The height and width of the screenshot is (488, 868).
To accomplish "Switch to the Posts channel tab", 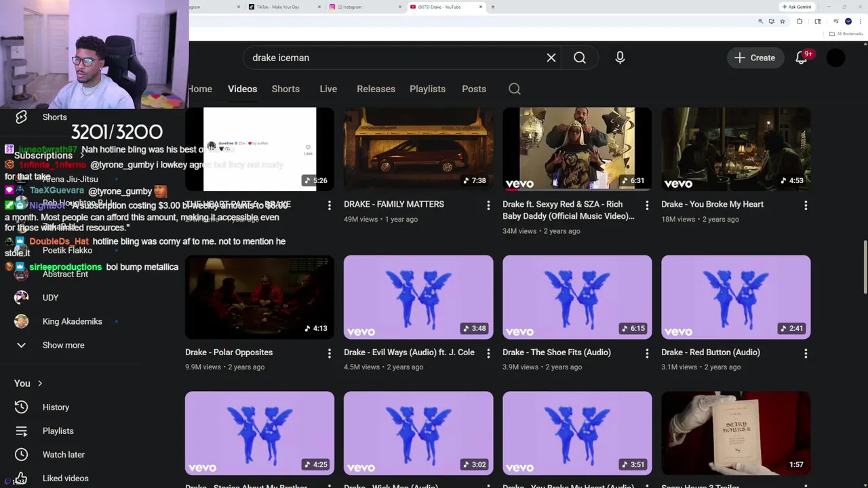I will coord(474,89).
